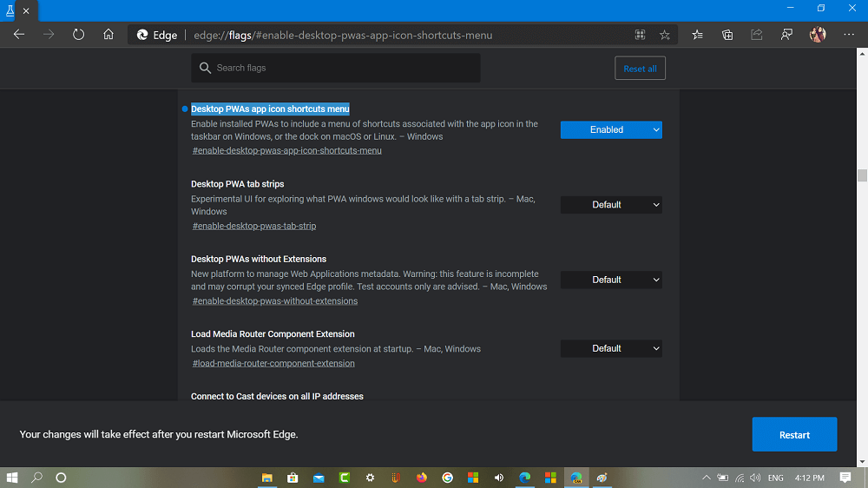Open the Enabled dropdown for app icon shortcuts
The height and width of the screenshot is (488, 868).
click(611, 129)
